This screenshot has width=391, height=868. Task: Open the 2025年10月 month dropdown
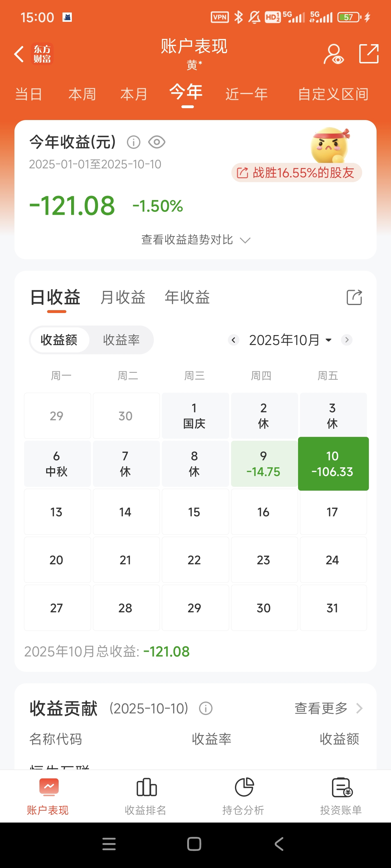click(x=290, y=340)
